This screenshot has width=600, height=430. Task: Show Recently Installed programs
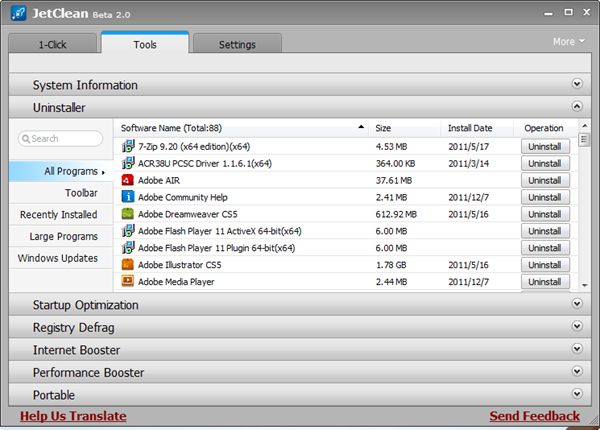[61, 215]
